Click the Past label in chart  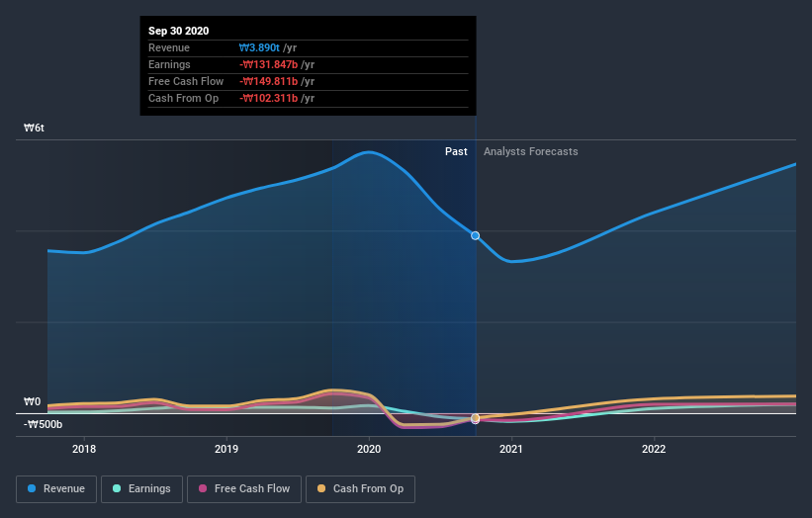coord(456,151)
